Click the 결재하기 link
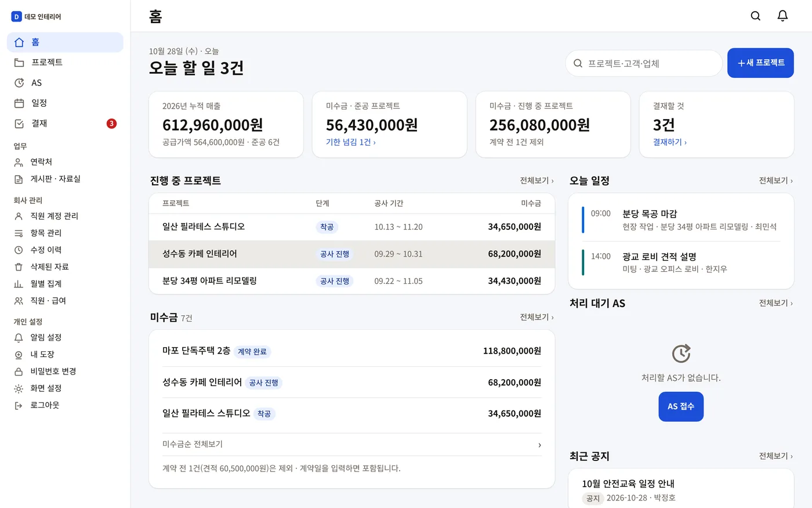Image resolution: width=812 pixels, height=508 pixels. [670, 142]
